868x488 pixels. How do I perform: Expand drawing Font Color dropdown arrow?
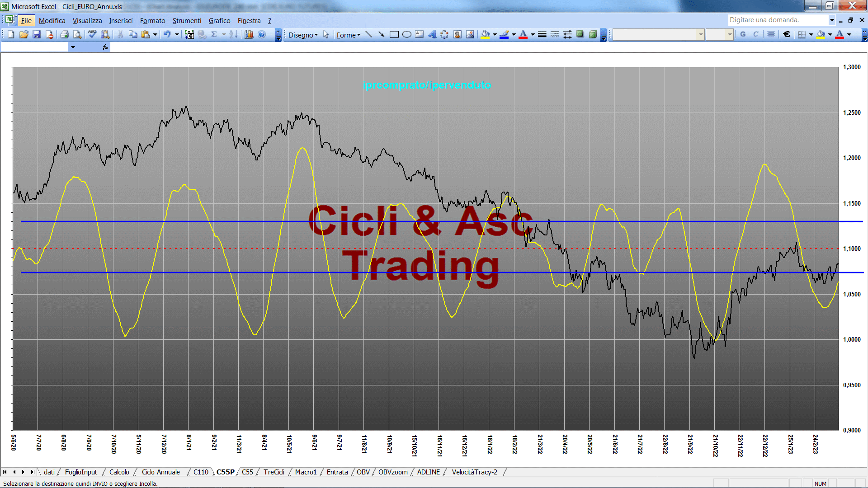coord(533,34)
